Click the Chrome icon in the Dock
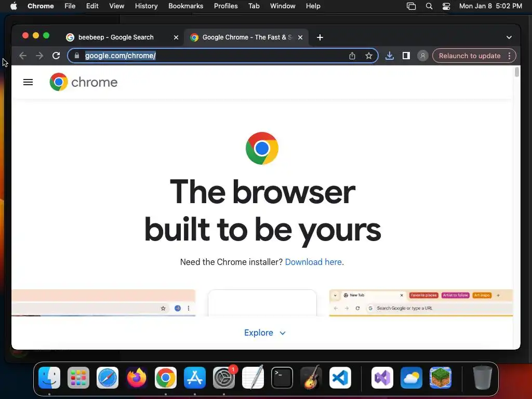The width and height of the screenshot is (532, 399). coord(166,378)
